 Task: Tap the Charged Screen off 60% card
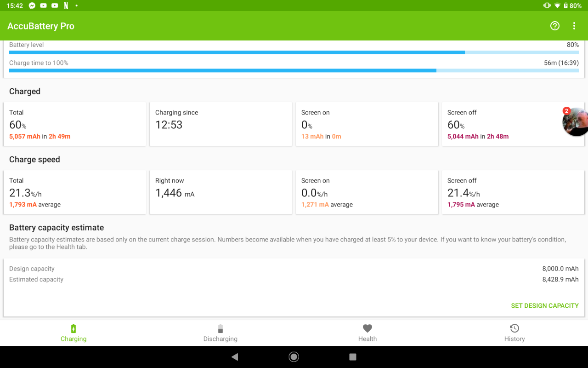(x=513, y=124)
